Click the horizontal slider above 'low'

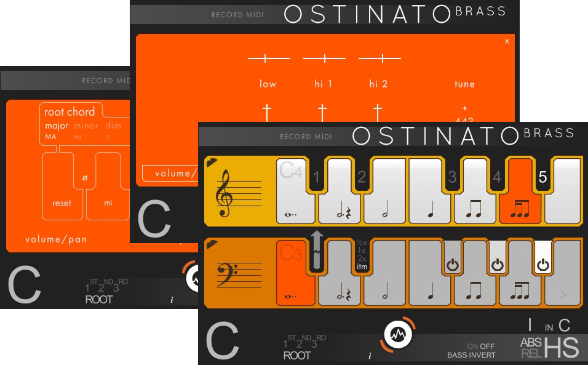(x=269, y=58)
